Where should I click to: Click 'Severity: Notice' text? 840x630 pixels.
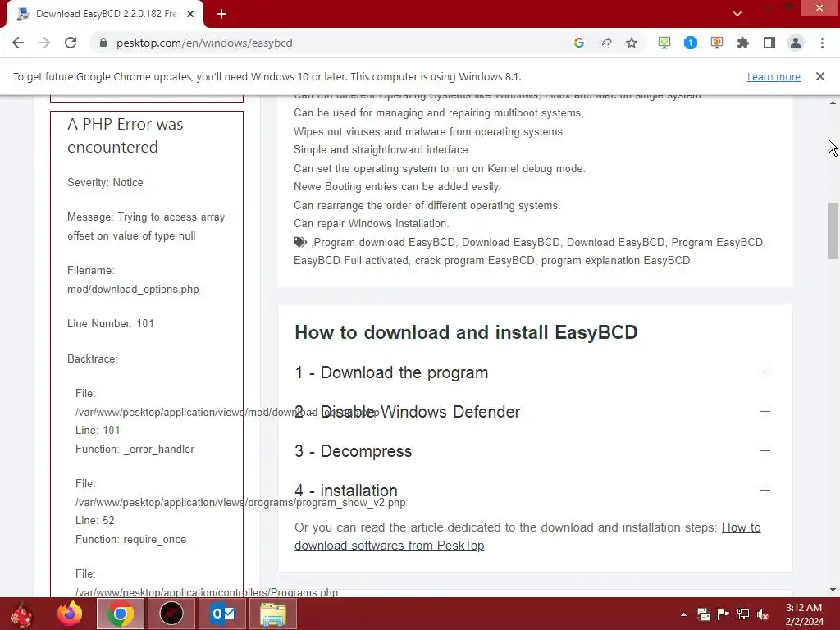click(105, 183)
